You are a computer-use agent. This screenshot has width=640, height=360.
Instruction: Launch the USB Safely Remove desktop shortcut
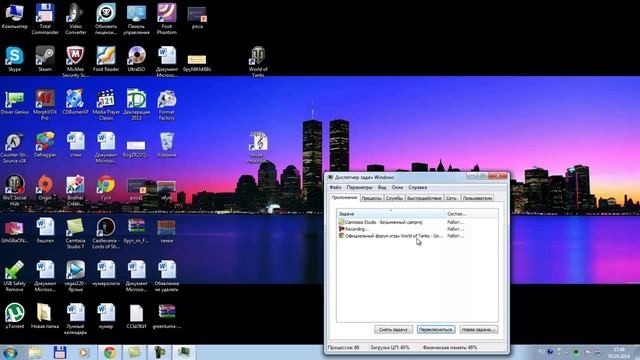tap(14, 276)
